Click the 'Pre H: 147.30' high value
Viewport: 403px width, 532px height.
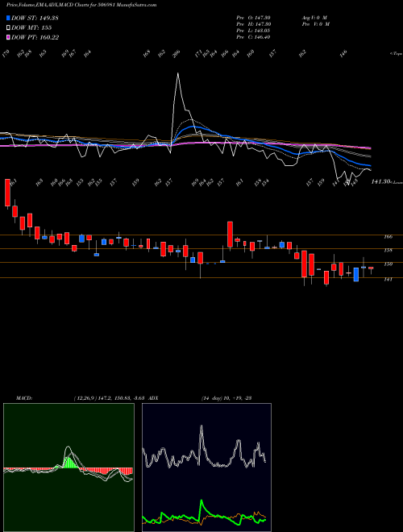pyautogui.click(x=253, y=24)
